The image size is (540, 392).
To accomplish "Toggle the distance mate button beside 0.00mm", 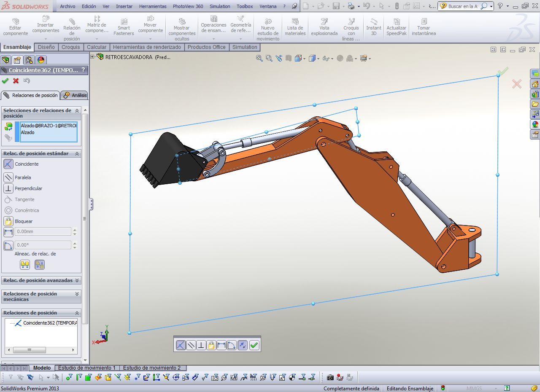I will point(8,231).
